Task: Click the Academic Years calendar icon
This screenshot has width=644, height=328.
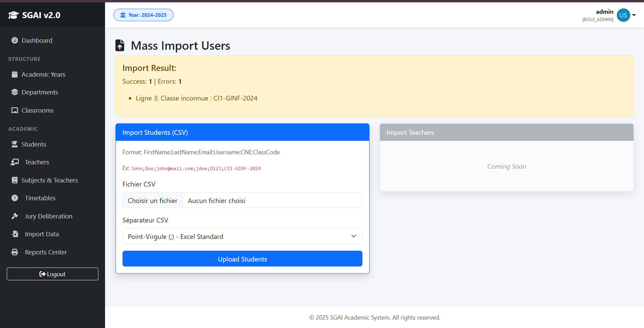Action: 15,74
